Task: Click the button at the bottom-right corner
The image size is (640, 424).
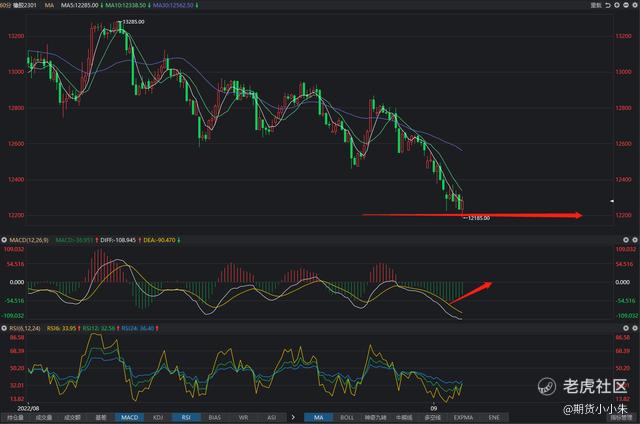Action: pos(621,417)
